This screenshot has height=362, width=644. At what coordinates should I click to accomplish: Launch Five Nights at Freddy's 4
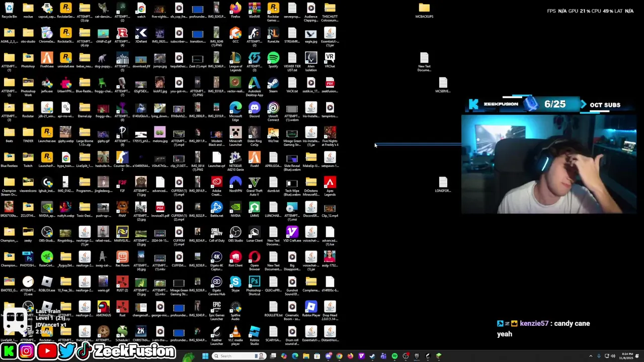330,136
